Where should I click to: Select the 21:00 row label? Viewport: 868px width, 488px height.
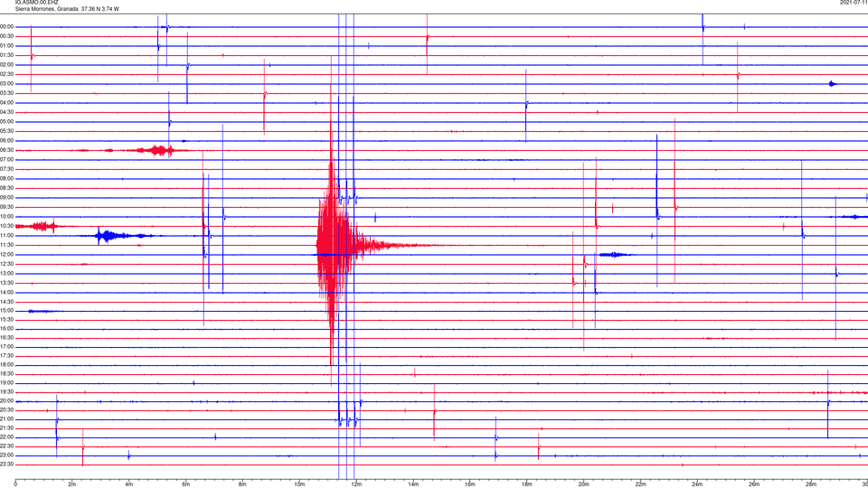(x=7, y=418)
